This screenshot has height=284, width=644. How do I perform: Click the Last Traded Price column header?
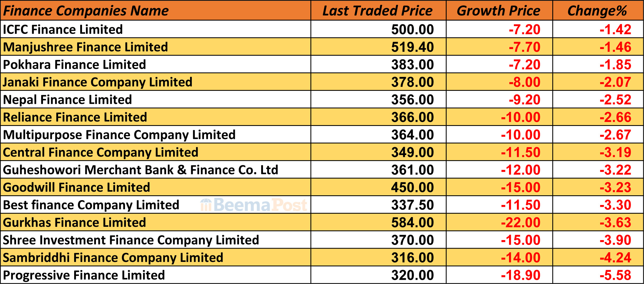pyautogui.click(x=378, y=11)
